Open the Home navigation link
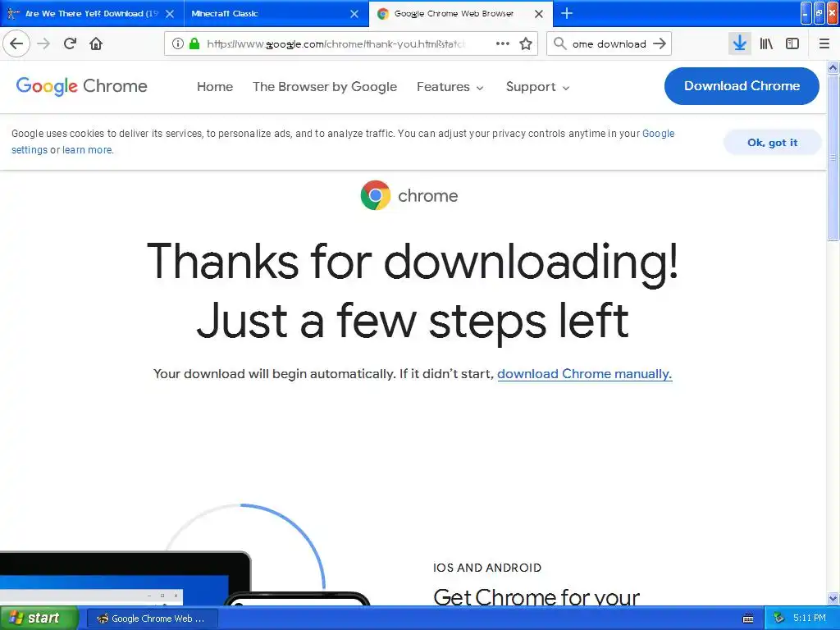 click(x=215, y=87)
